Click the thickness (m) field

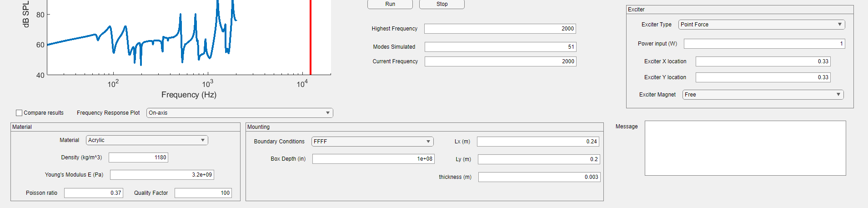539,177
